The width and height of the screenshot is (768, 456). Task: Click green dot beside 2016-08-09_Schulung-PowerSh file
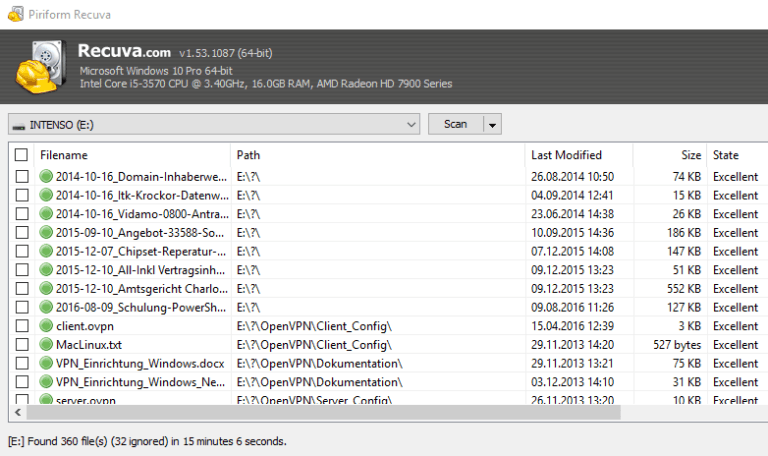pos(46,307)
